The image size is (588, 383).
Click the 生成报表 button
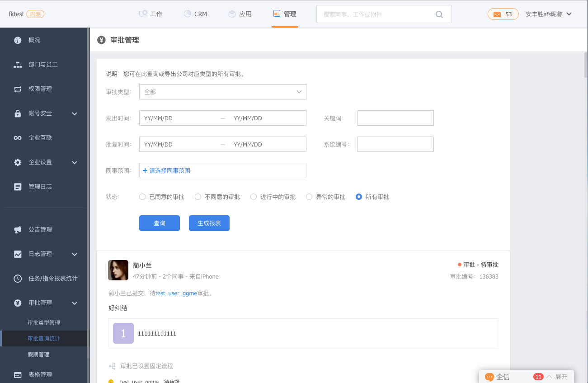click(209, 223)
